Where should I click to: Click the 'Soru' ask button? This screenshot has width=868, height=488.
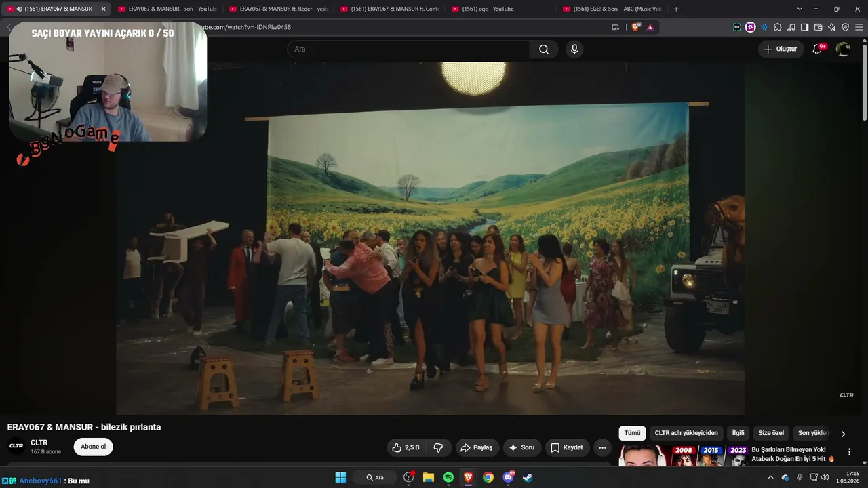pyautogui.click(x=521, y=447)
